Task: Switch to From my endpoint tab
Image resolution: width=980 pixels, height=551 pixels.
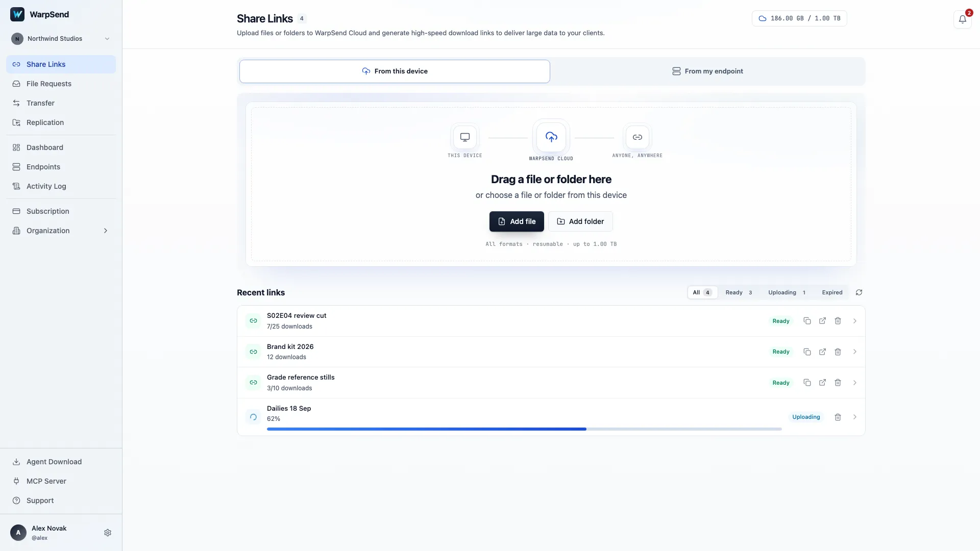Action: pos(707,71)
